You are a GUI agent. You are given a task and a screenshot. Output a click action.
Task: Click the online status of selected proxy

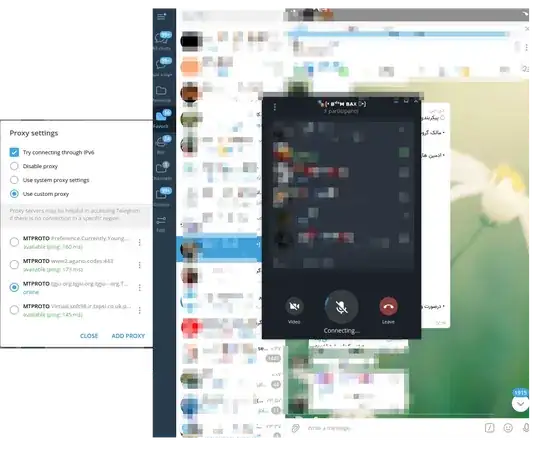(31, 292)
